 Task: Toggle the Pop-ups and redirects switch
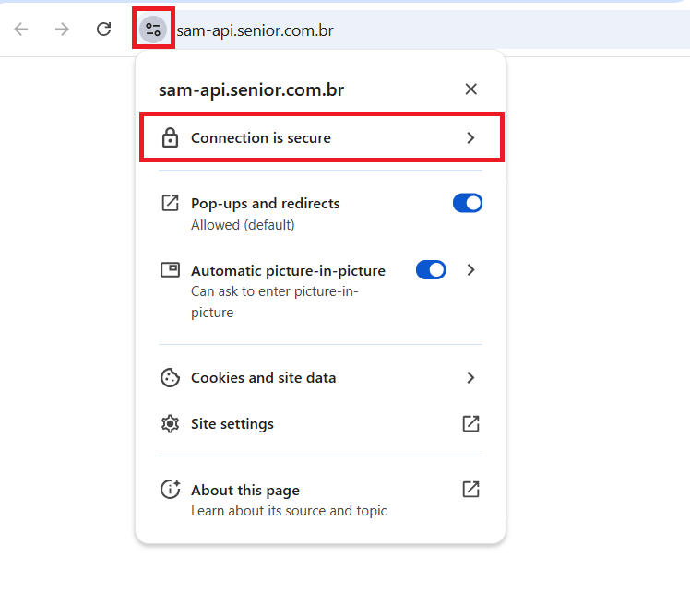coord(468,204)
